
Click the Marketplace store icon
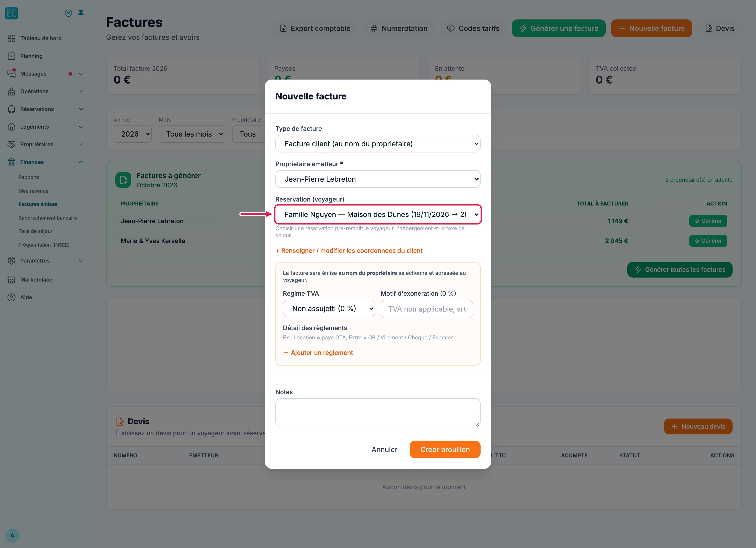(x=12, y=280)
